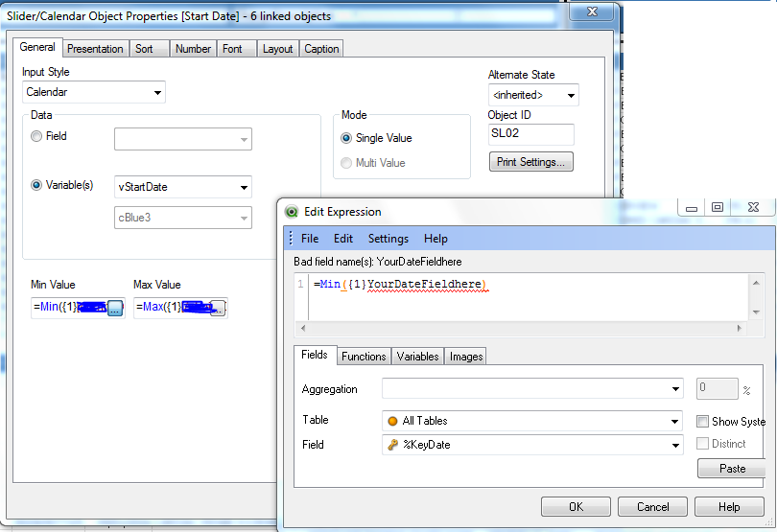The image size is (777, 532).
Task: Close the Edit Expression dialog
Action: 753,208
